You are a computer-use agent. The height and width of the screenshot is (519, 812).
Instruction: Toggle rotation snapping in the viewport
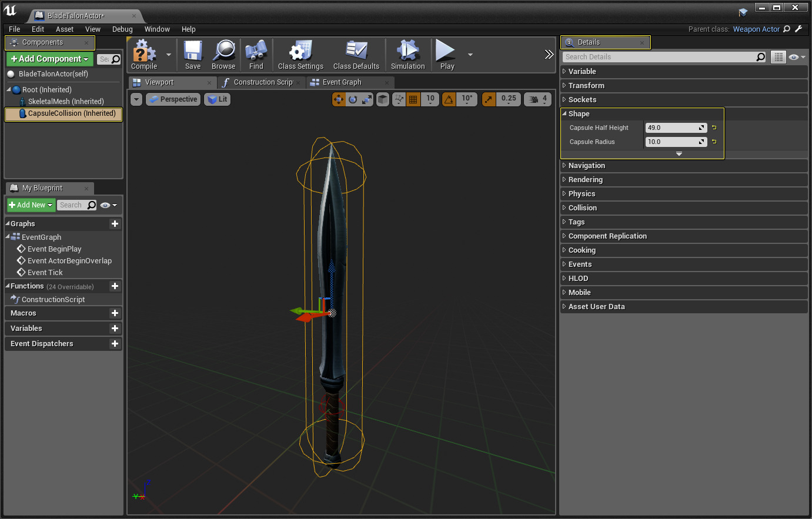[449, 99]
